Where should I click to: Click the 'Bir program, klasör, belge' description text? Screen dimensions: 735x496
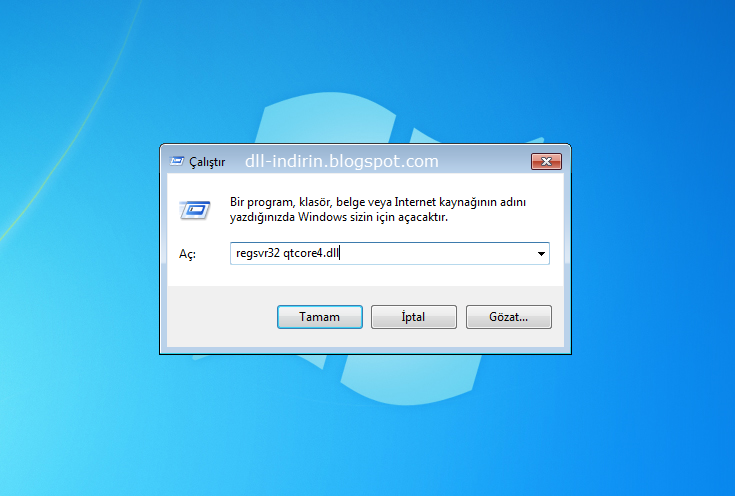tap(378, 210)
